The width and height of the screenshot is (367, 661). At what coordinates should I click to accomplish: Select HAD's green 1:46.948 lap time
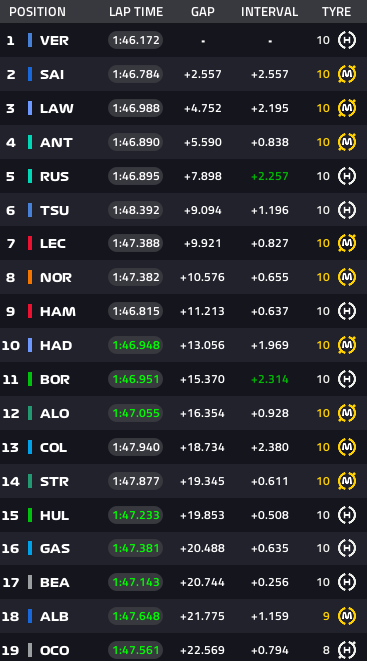coord(136,345)
